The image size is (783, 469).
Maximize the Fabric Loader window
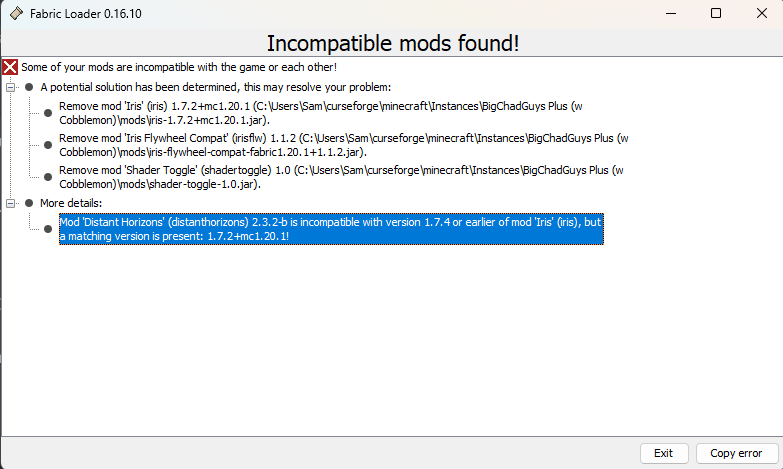[x=716, y=13]
